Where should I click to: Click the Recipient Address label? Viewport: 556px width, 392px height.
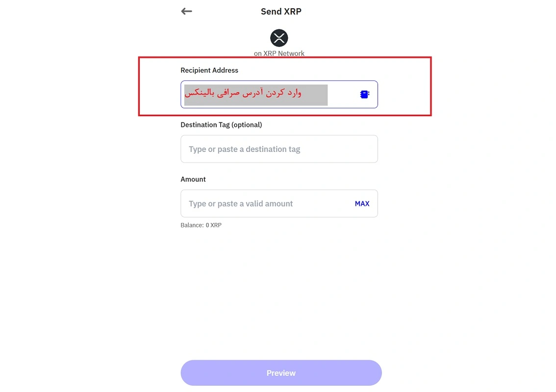pos(209,70)
